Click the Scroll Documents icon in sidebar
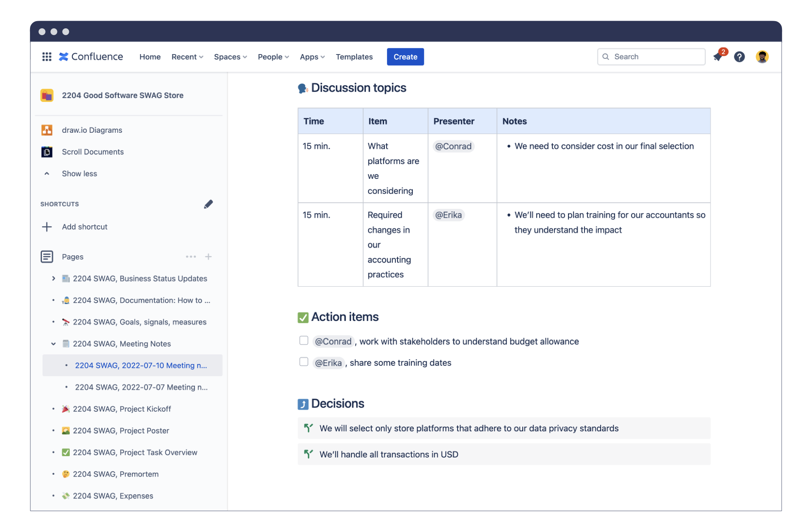 point(47,152)
